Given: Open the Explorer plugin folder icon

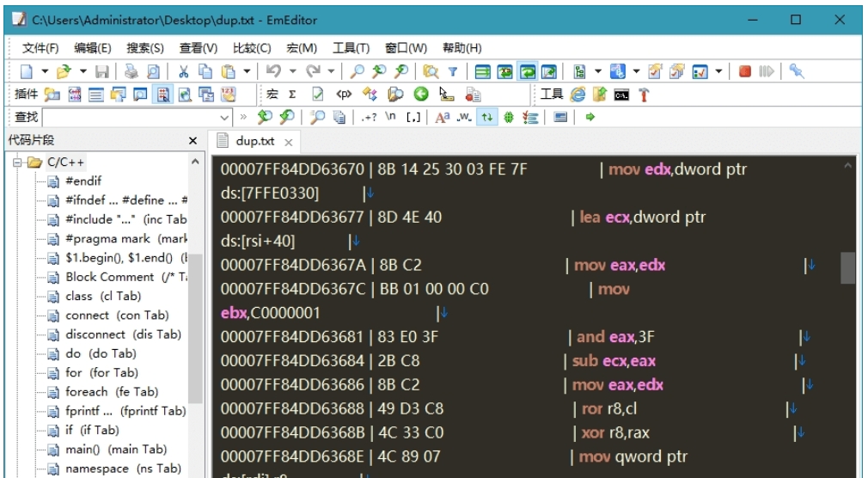Looking at the screenshot, I should click(52, 95).
